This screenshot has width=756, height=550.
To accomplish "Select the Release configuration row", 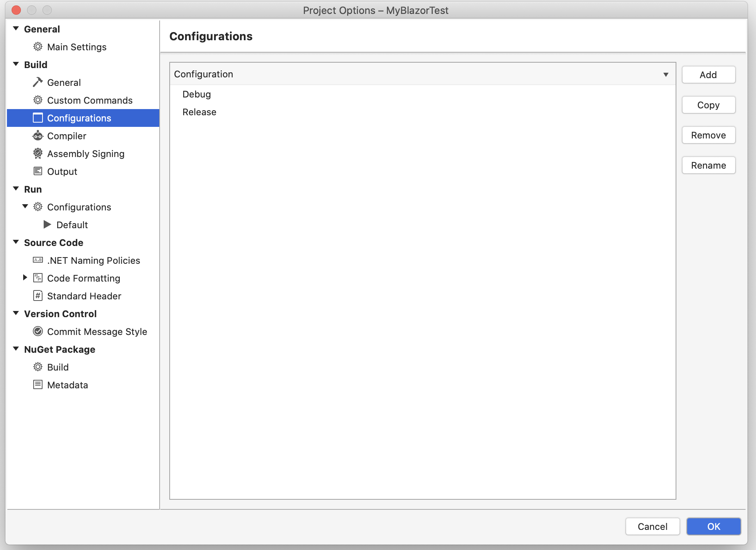I will (199, 112).
